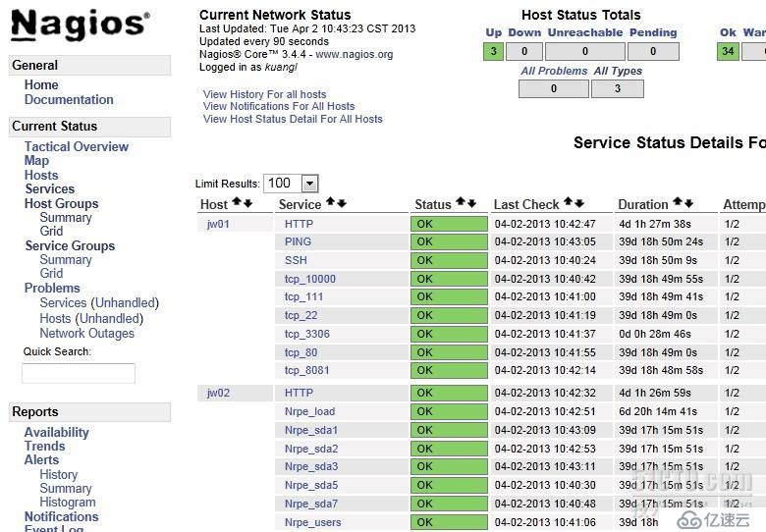Screen dimensions: 766x532
Task: Open host jw01
Action: (x=218, y=224)
